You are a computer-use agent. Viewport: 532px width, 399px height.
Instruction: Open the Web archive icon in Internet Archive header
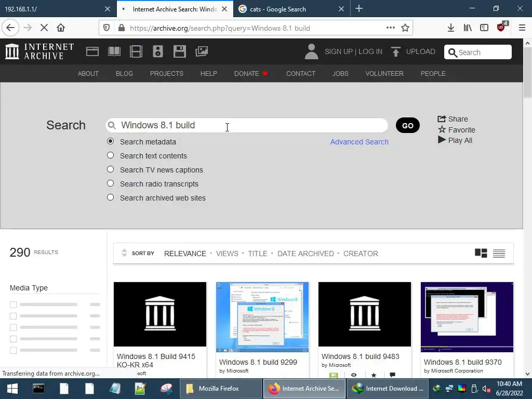pos(92,51)
